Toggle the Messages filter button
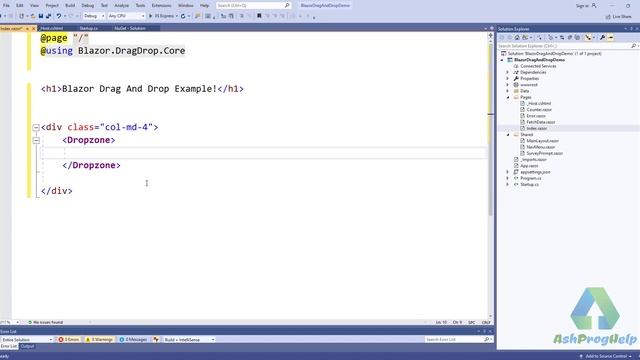Image resolution: width=640 pixels, height=360 pixels. [133, 340]
